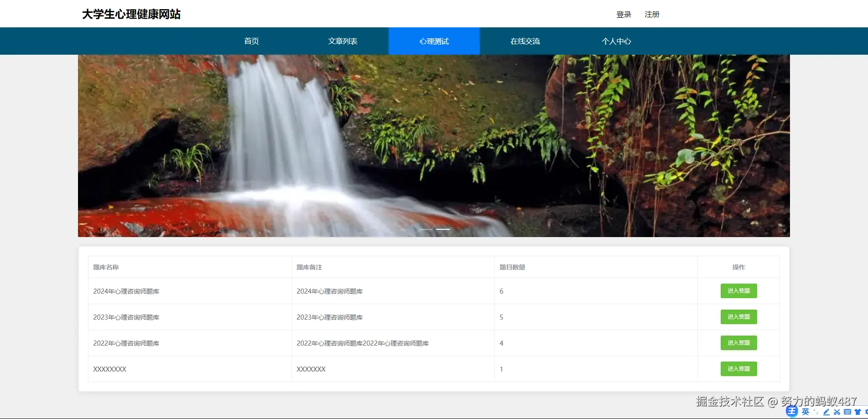Go to the 首页 navigation tab

coord(251,41)
